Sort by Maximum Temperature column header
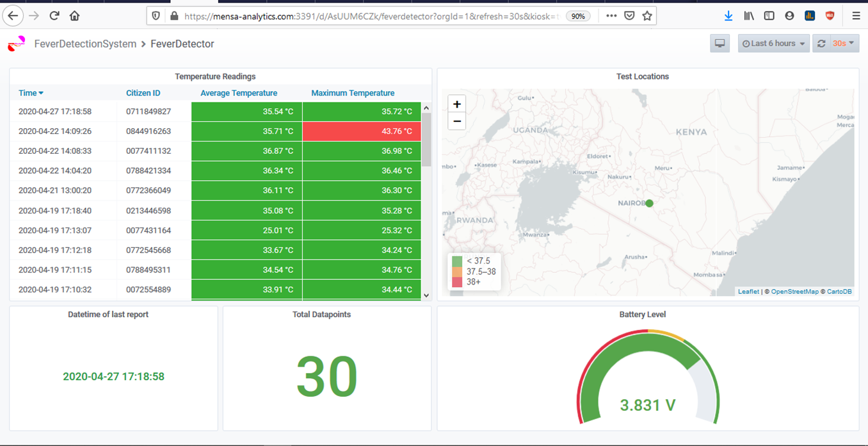 tap(353, 93)
